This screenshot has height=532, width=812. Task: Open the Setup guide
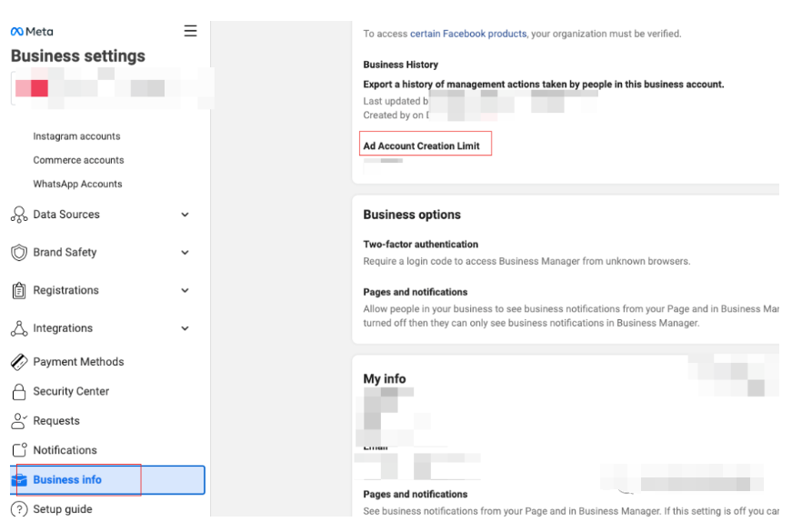[63, 509]
